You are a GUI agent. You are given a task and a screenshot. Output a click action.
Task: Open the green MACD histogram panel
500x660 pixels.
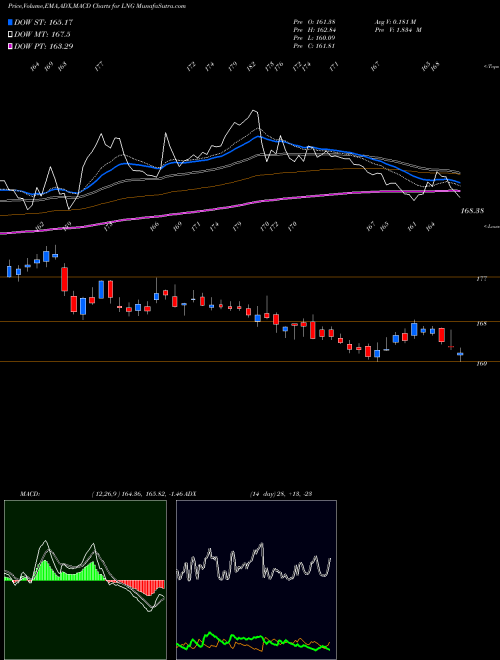click(85, 580)
